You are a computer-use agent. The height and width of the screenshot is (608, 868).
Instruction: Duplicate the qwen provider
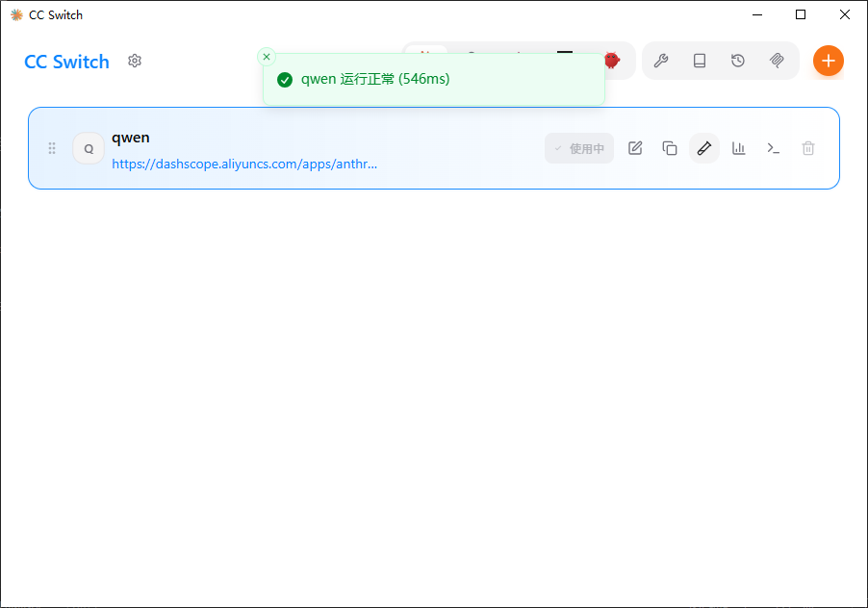pos(670,148)
